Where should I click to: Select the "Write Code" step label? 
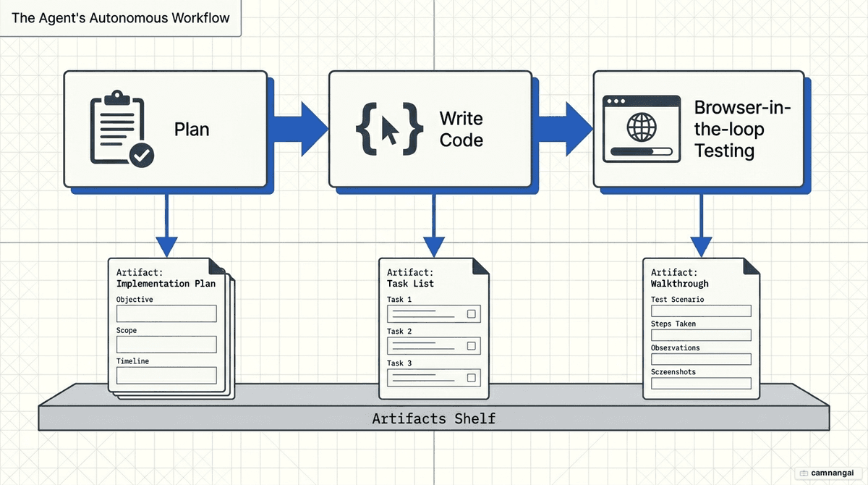pyautogui.click(x=461, y=129)
